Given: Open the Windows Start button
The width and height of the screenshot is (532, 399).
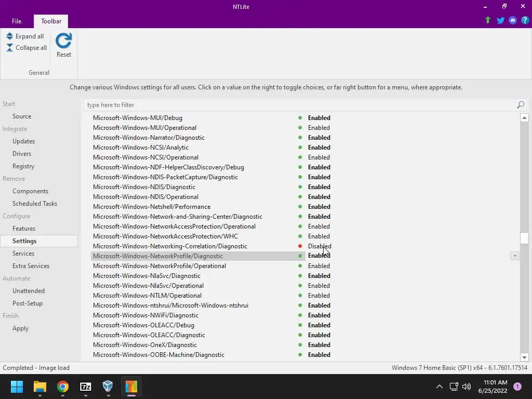Looking at the screenshot, I should pyautogui.click(x=17, y=386).
